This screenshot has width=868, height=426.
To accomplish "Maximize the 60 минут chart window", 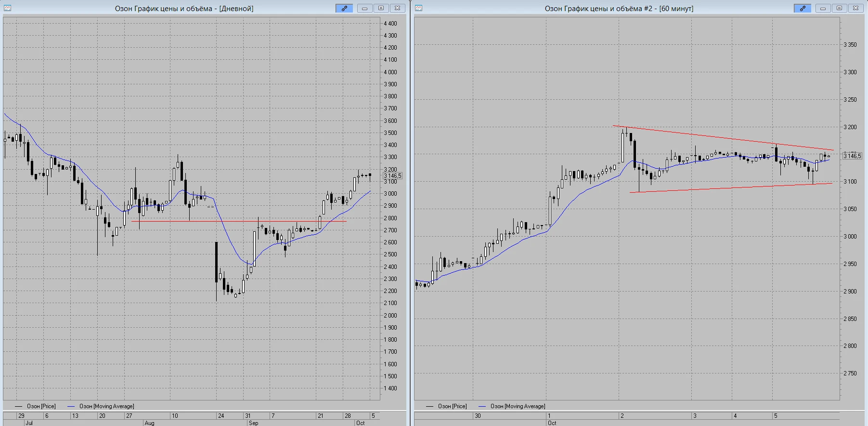I will tap(839, 8).
